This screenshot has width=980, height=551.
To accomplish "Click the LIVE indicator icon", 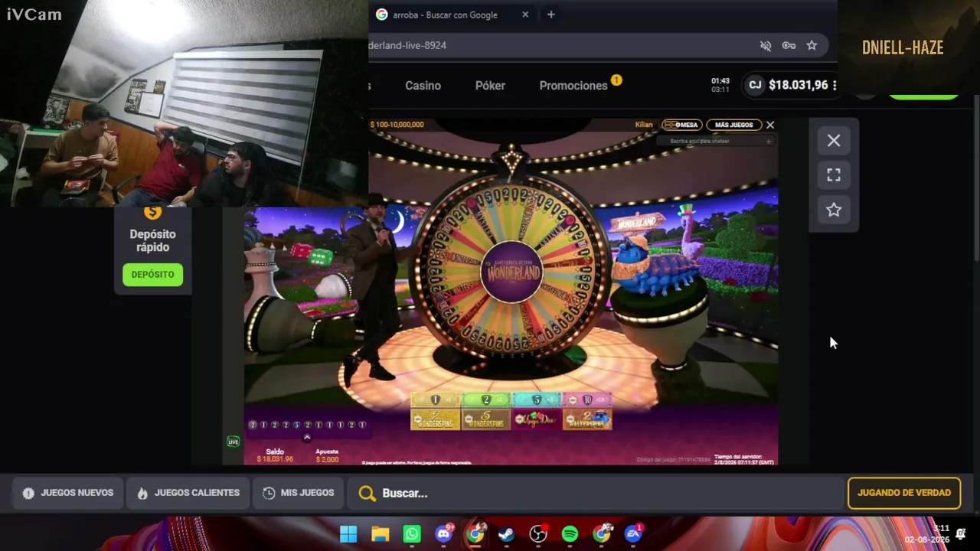I will 234,442.
